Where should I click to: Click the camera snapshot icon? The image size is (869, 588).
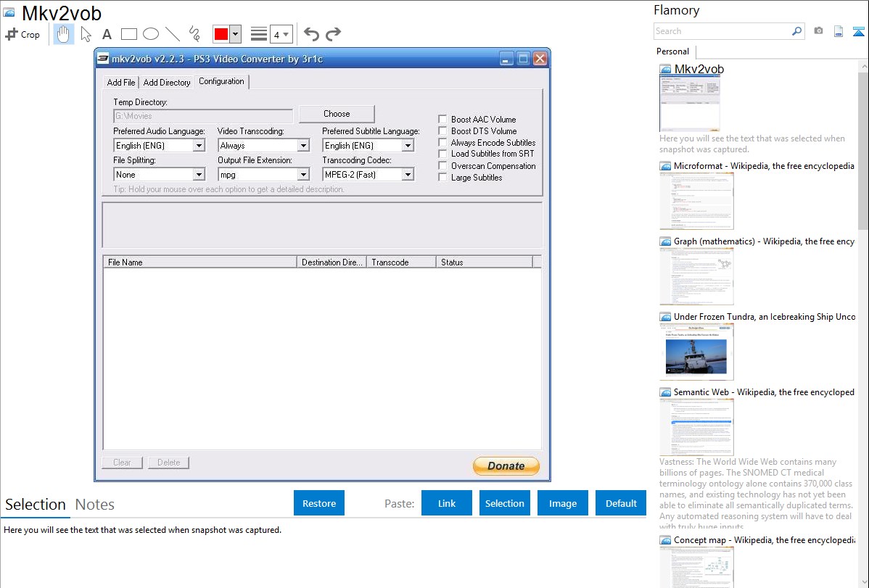818,31
